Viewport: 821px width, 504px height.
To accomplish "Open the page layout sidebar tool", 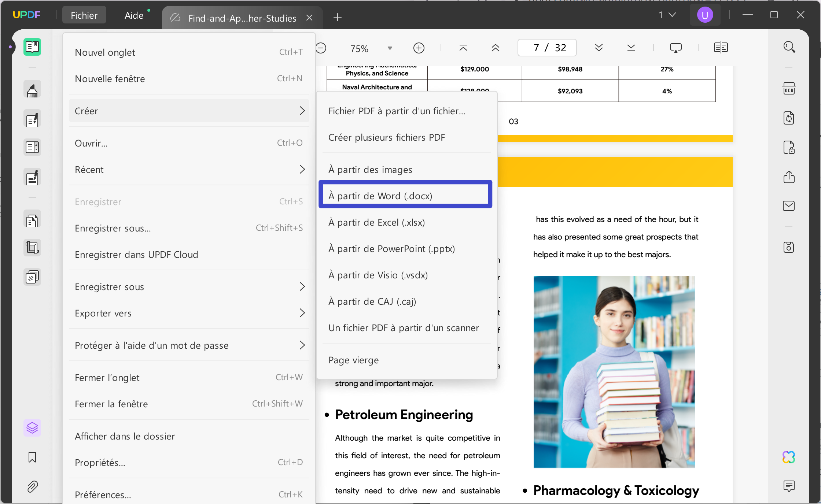I will coord(32,147).
